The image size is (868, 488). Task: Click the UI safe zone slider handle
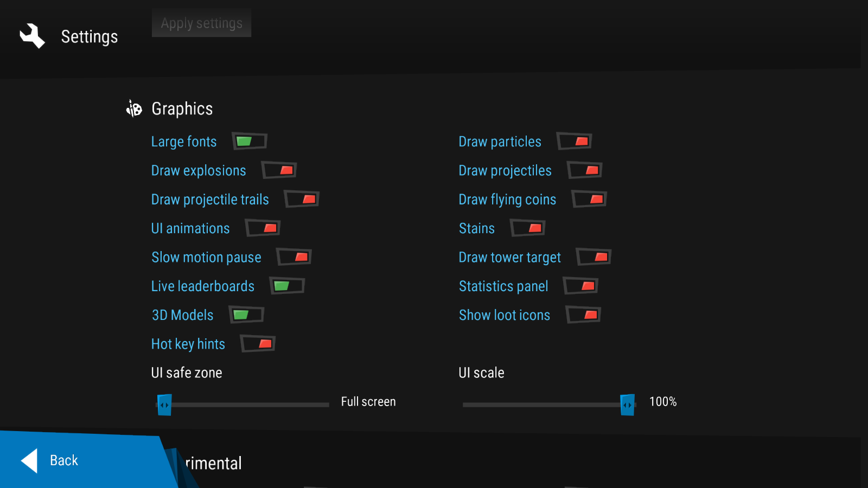(164, 404)
